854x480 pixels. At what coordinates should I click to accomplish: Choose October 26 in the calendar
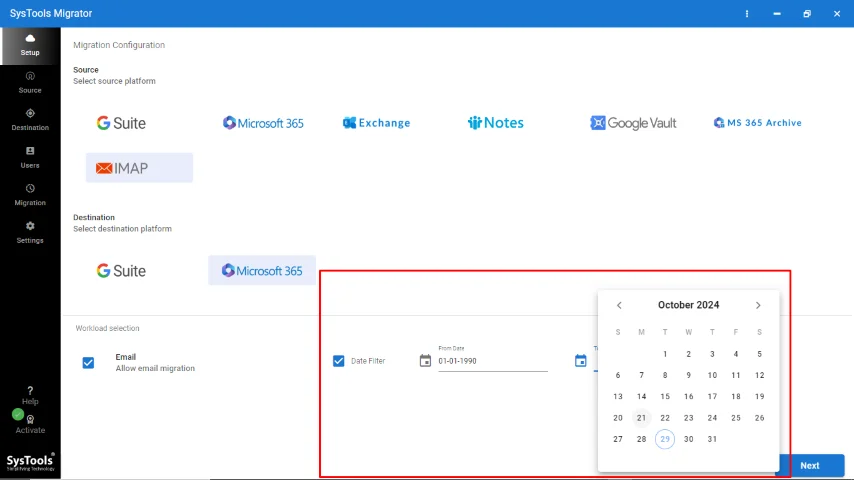tap(760, 418)
